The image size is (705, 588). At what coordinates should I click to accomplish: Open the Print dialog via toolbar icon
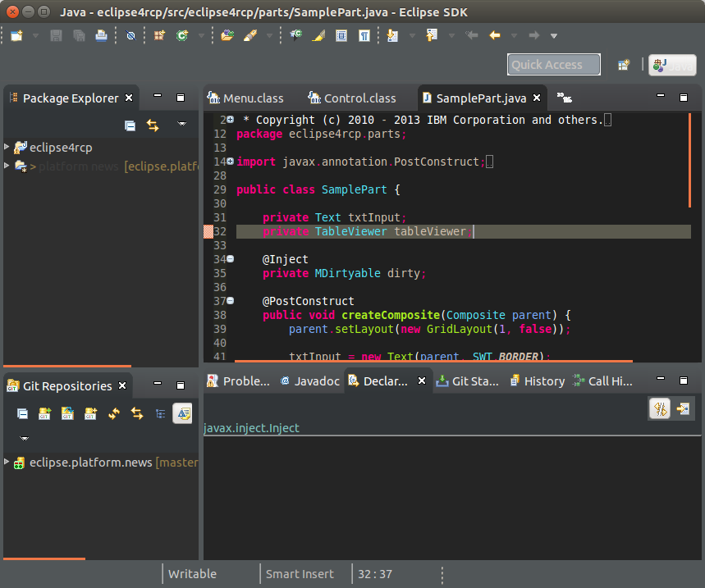click(101, 35)
